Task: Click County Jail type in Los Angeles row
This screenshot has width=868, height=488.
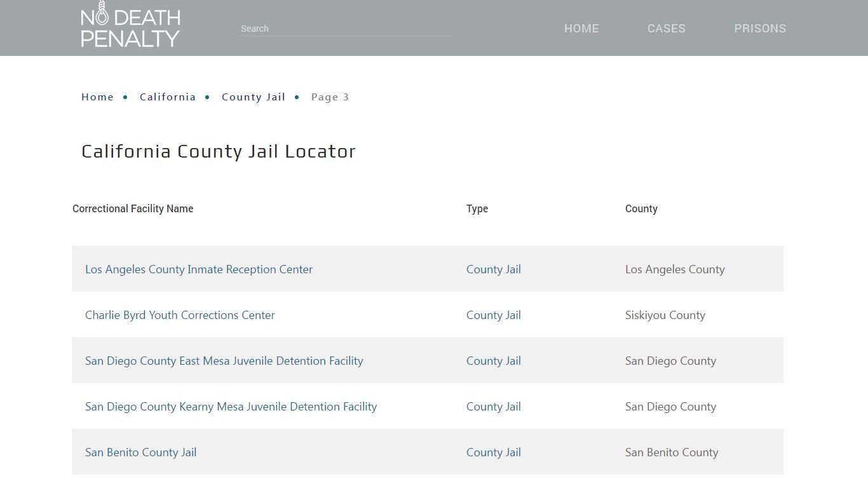Action: (x=494, y=269)
